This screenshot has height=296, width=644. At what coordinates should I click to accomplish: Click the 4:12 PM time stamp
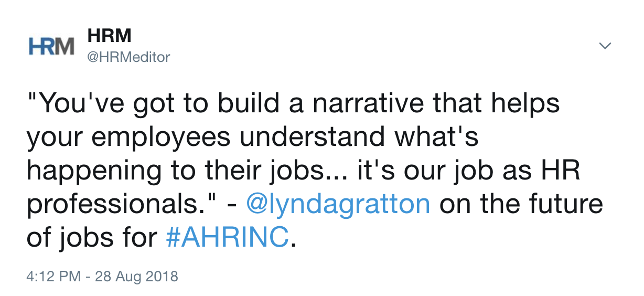click(x=52, y=276)
